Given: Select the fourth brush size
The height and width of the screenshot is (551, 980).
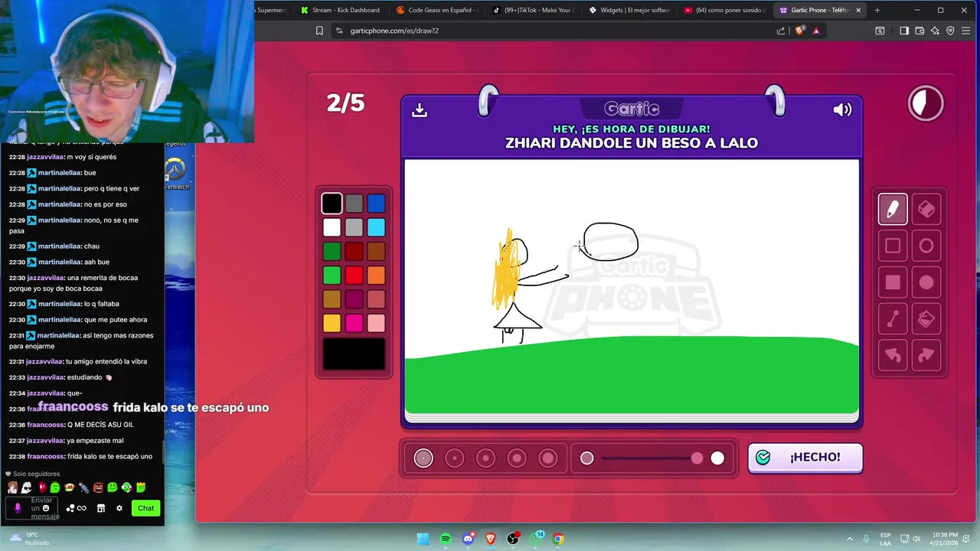Looking at the screenshot, I should [x=517, y=458].
